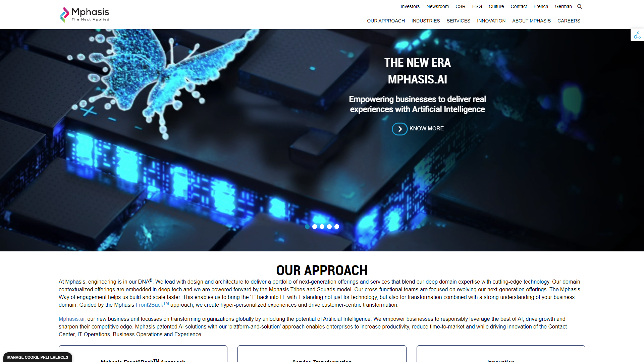This screenshot has width=644, height=362.
Task: Open the search icon in the navigation
Action: click(579, 6)
